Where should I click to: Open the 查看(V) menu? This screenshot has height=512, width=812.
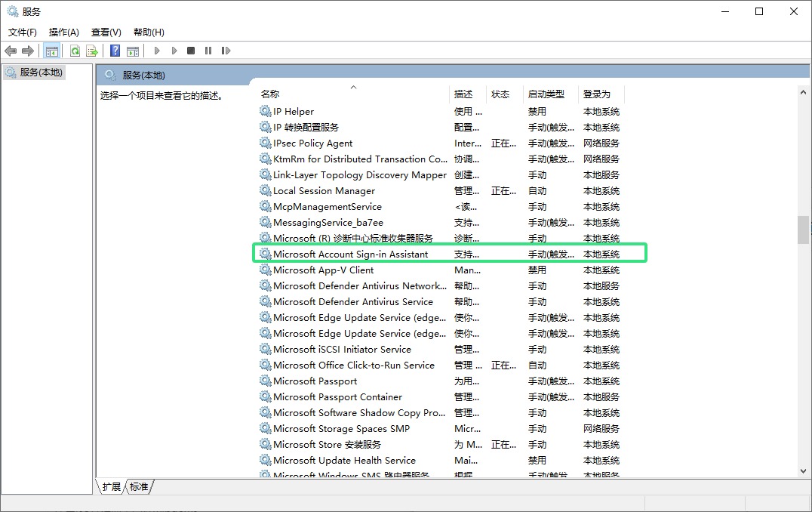pos(106,32)
